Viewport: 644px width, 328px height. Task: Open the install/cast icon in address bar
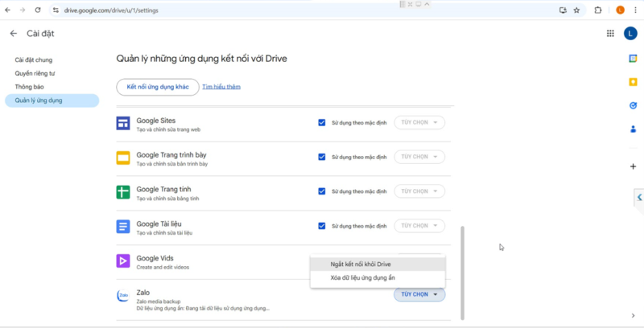point(563,10)
